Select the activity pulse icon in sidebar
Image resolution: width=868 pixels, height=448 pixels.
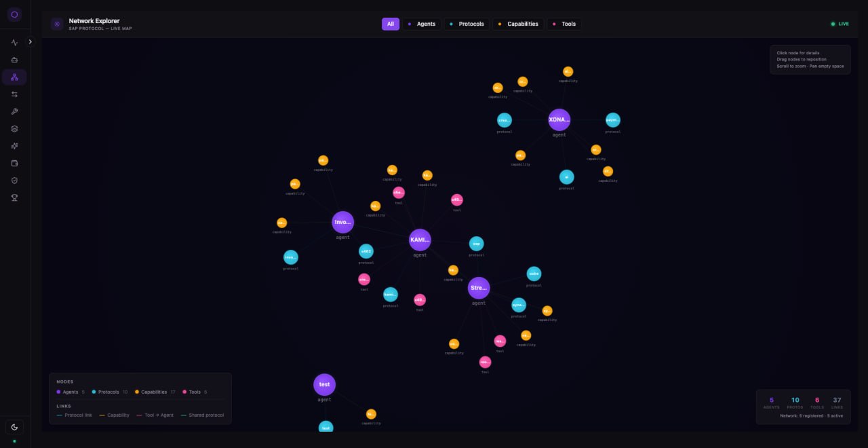click(x=14, y=41)
